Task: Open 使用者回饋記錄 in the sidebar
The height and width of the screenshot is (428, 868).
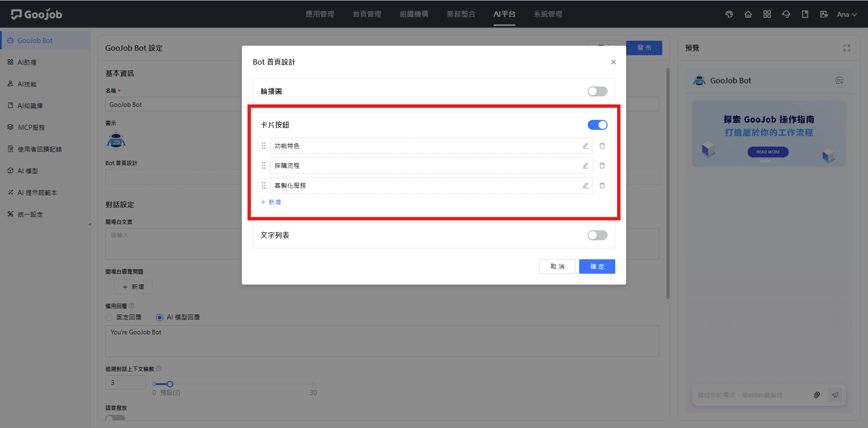Action: (x=46, y=149)
